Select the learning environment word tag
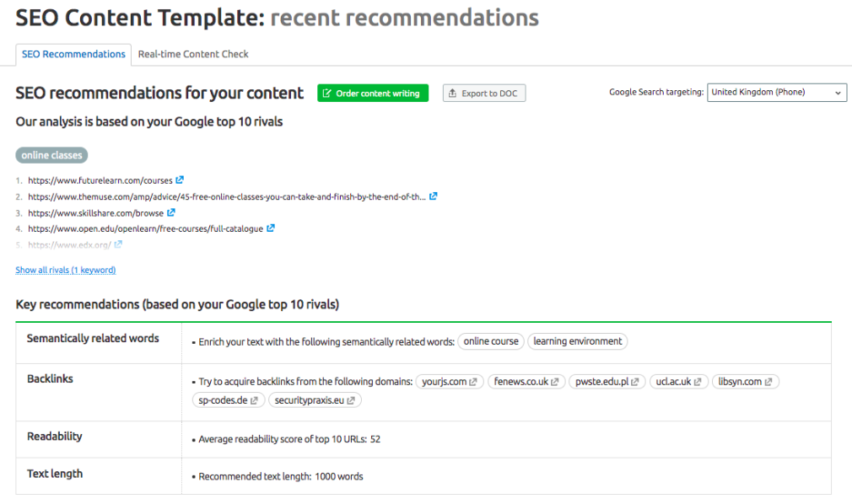 578,341
